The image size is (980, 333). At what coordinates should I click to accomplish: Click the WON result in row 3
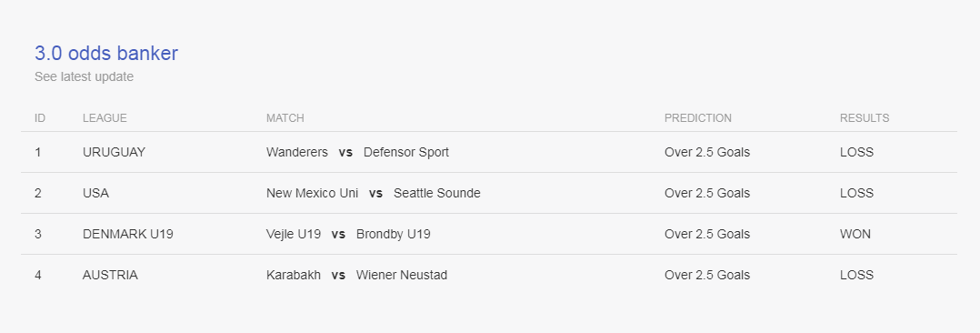click(855, 234)
